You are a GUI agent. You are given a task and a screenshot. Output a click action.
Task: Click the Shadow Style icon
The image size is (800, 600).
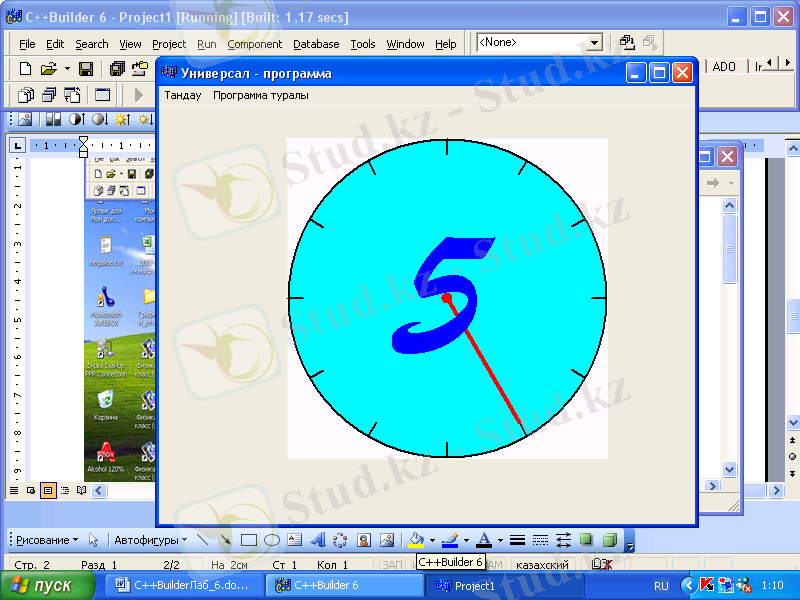(x=587, y=540)
